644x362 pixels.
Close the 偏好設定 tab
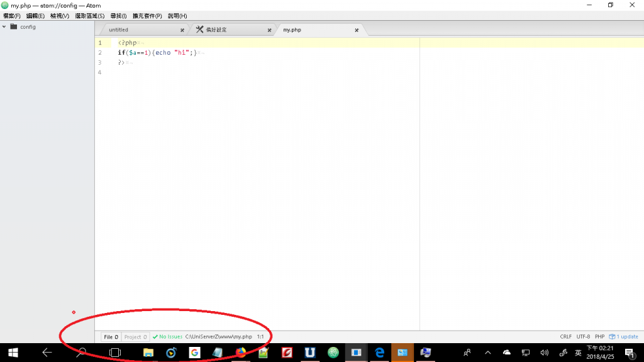(x=269, y=30)
